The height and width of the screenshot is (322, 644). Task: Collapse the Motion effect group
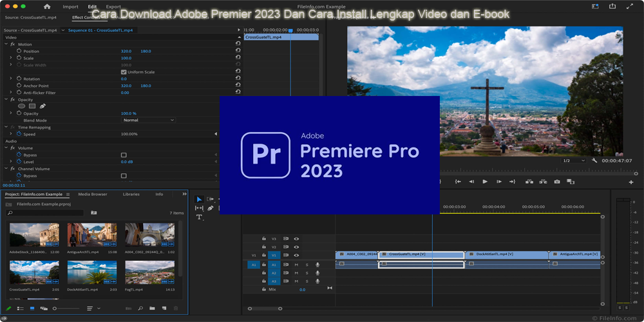(6, 44)
